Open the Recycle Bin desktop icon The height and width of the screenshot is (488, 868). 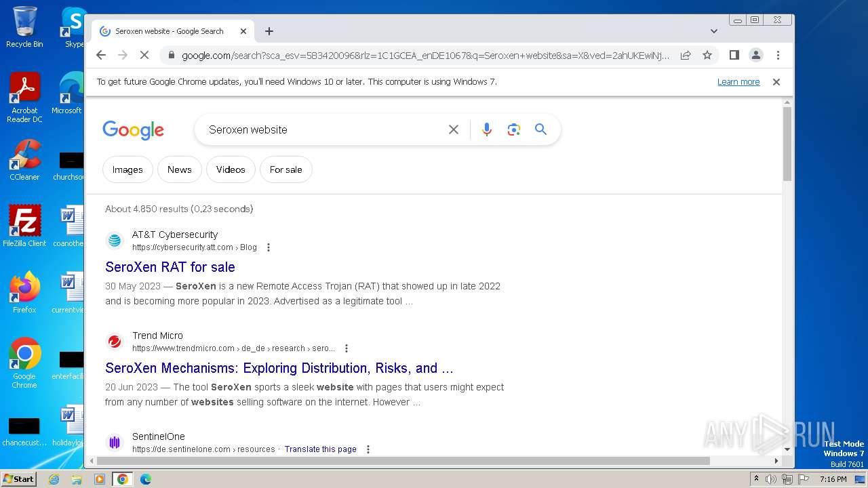[24, 27]
